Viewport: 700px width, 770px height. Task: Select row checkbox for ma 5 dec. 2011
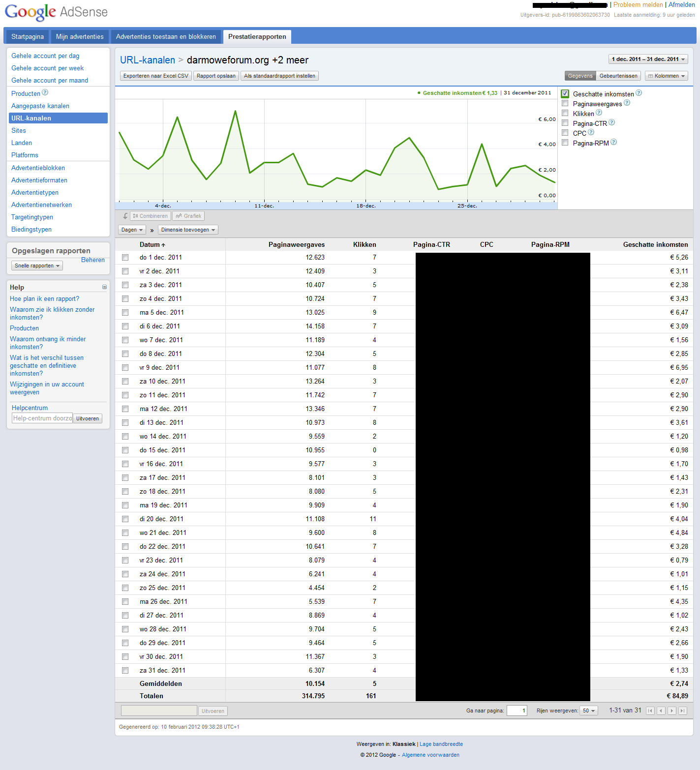[125, 312]
